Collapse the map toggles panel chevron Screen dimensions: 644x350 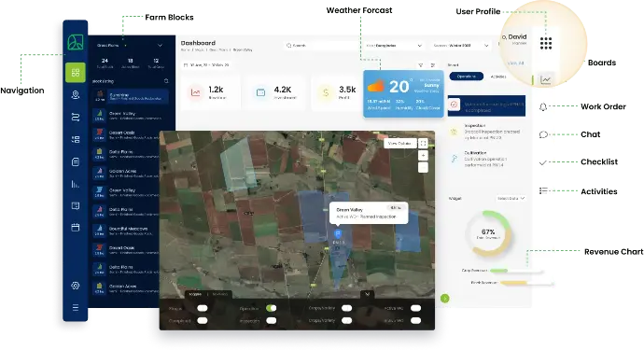point(367,294)
